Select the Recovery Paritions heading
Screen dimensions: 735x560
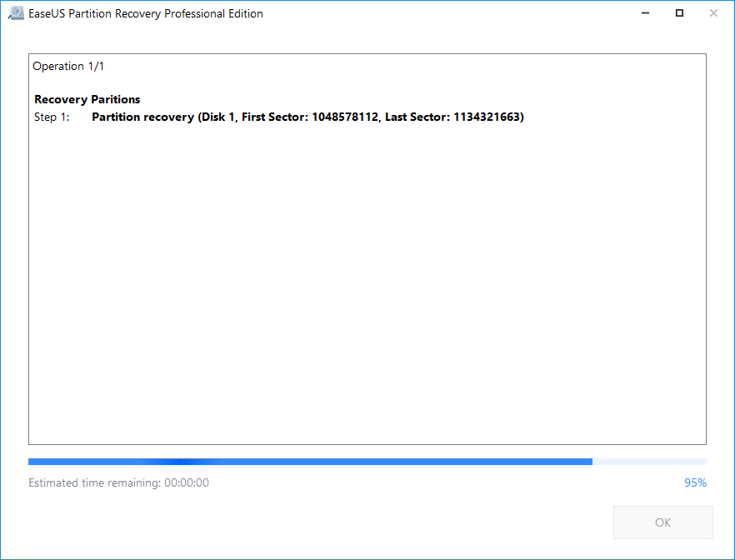coord(87,99)
